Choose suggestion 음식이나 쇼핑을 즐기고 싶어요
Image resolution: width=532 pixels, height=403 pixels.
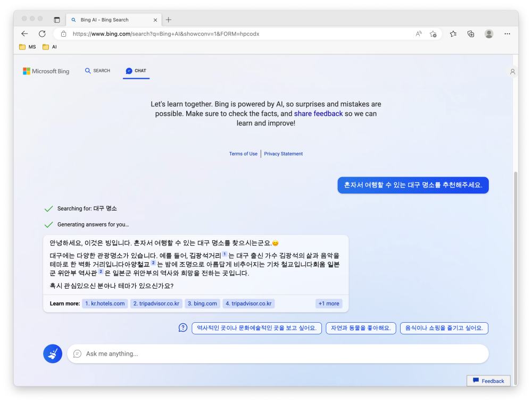[x=444, y=328]
